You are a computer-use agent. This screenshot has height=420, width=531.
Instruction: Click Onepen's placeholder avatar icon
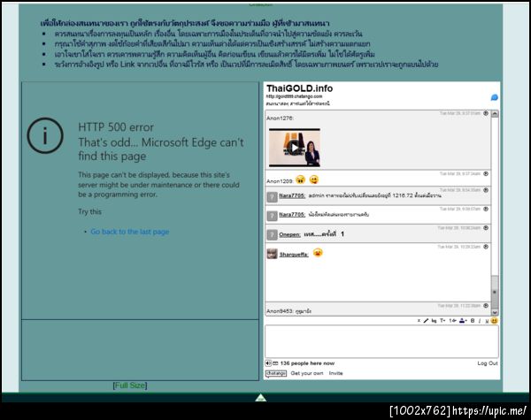click(x=272, y=234)
